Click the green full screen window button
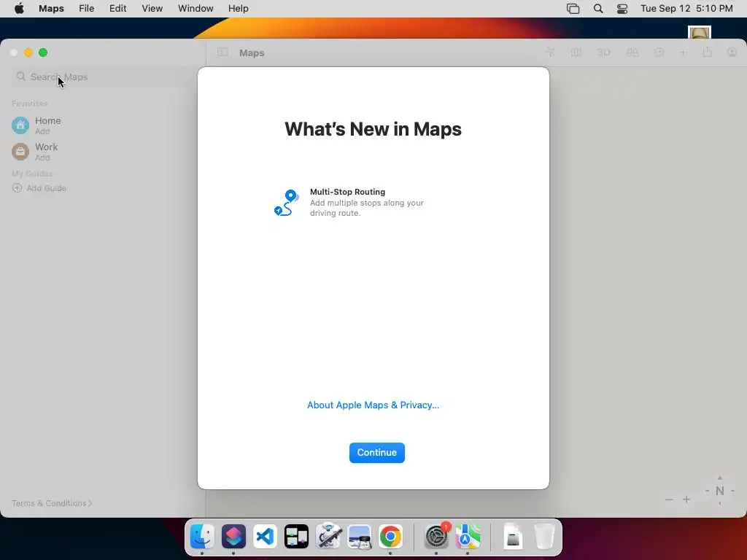Viewport: 747px width, 560px height. [43, 52]
